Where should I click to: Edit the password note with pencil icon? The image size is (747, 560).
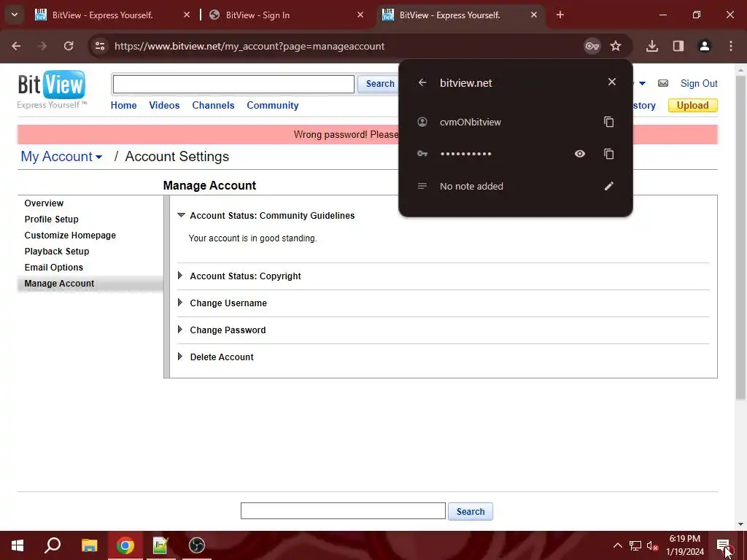609,186
